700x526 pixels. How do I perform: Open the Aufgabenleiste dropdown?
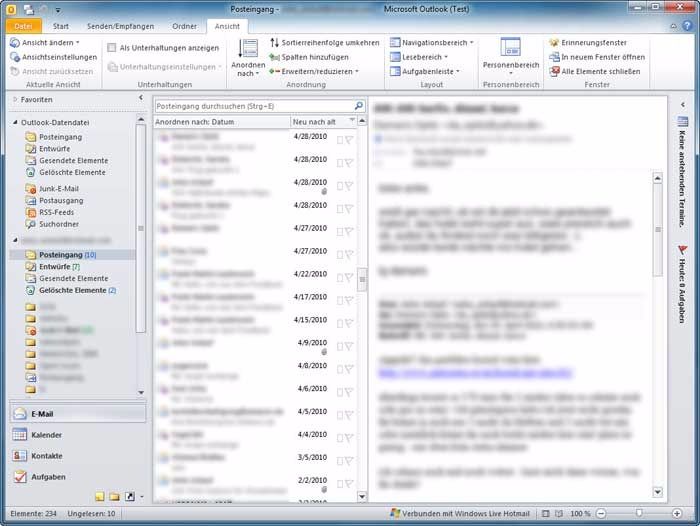pos(425,71)
